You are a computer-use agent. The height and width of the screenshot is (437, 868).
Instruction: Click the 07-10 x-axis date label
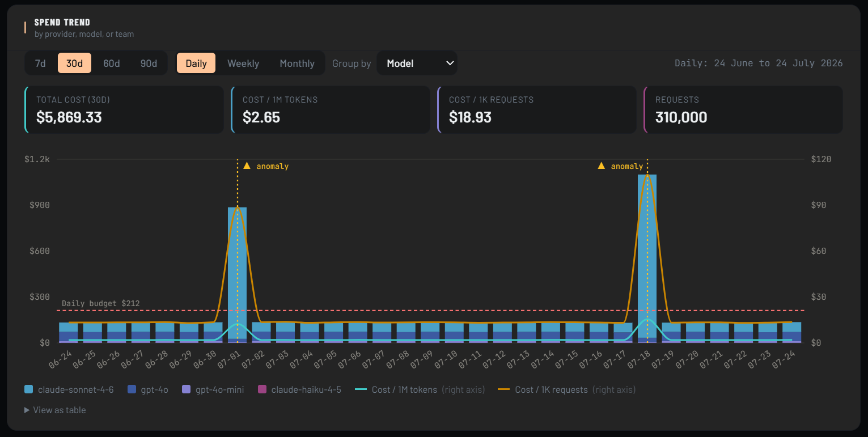[x=446, y=360]
